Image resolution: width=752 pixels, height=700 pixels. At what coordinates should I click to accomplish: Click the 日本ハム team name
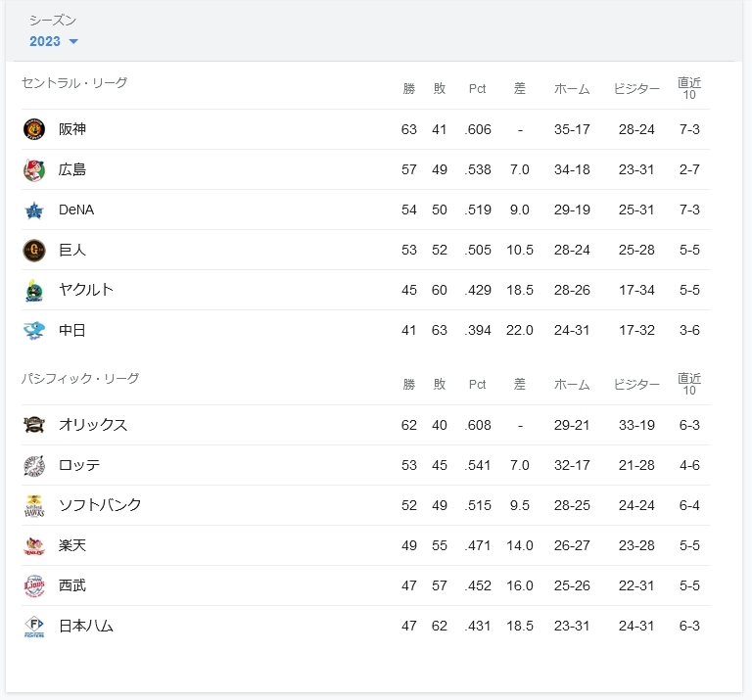[x=86, y=626]
